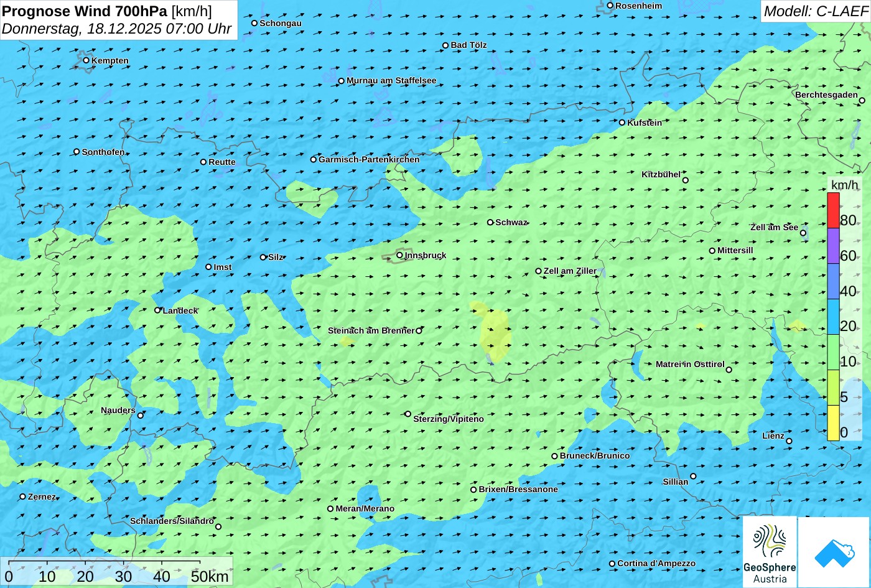Click the GeoSphere Austria logo
This screenshot has height=588, width=871.
tap(770, 552)
